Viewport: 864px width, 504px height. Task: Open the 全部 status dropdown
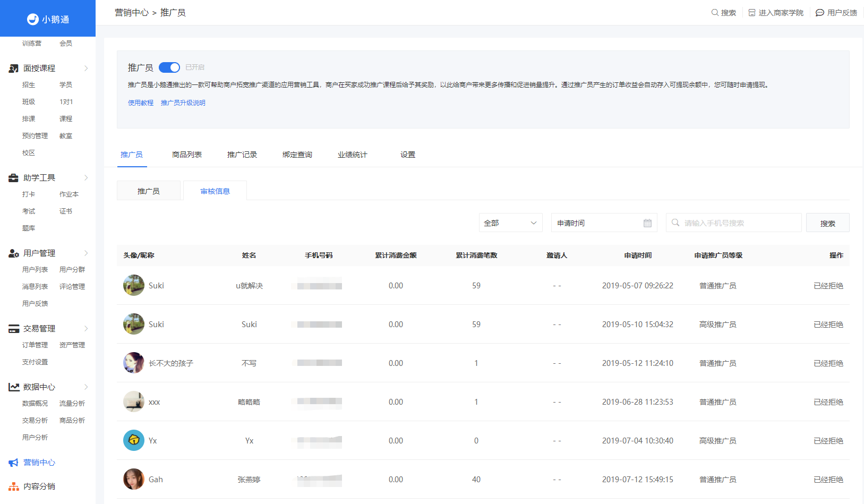tap(510, 223)
